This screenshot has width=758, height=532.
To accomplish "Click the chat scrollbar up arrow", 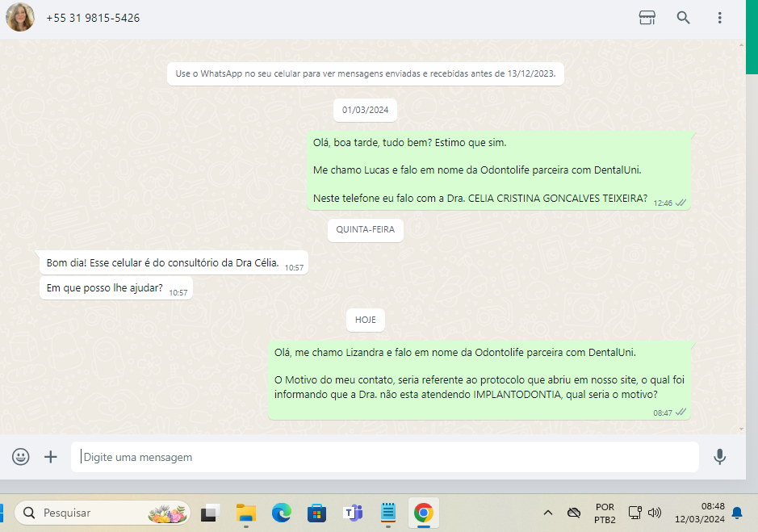I will 742,44.
